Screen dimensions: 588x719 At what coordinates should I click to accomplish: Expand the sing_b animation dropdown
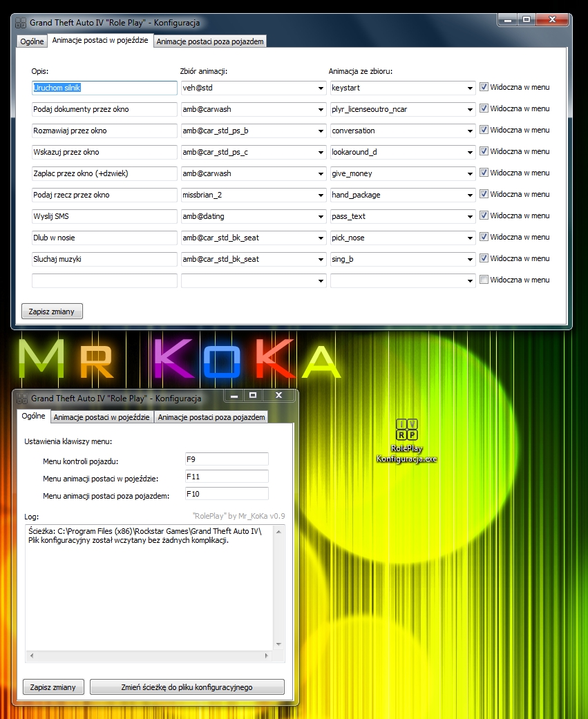tap(470, 259)
